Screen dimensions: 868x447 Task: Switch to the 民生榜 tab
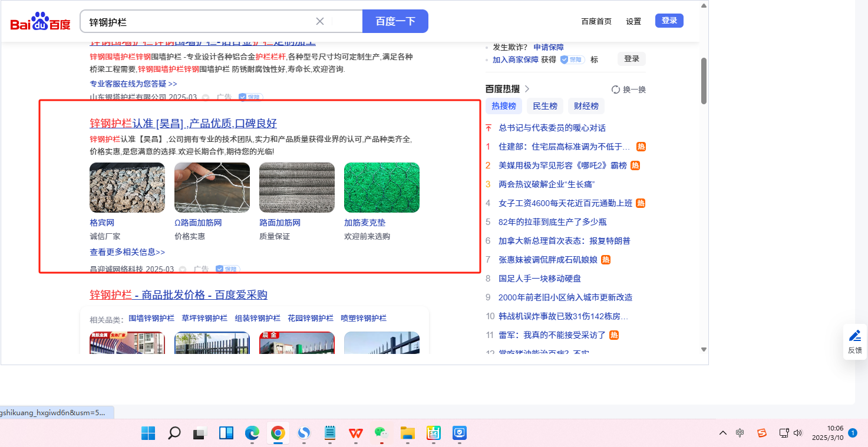point(545,106)
